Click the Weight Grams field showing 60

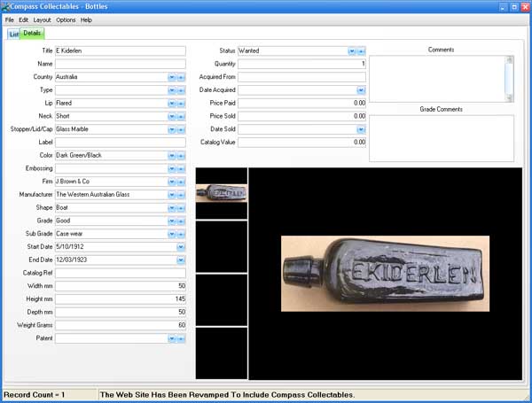pyautogui.click(x=121, y=325)
